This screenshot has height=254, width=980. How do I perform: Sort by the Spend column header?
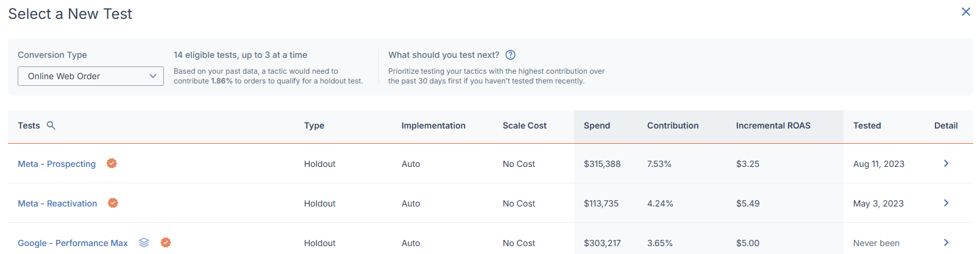click(597, 125)
